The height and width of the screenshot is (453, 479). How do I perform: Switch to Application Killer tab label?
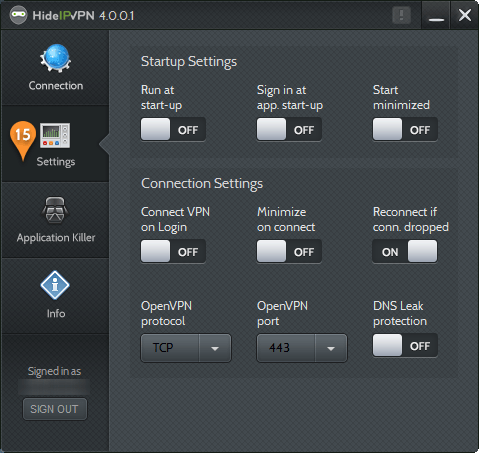pos(56,238)
